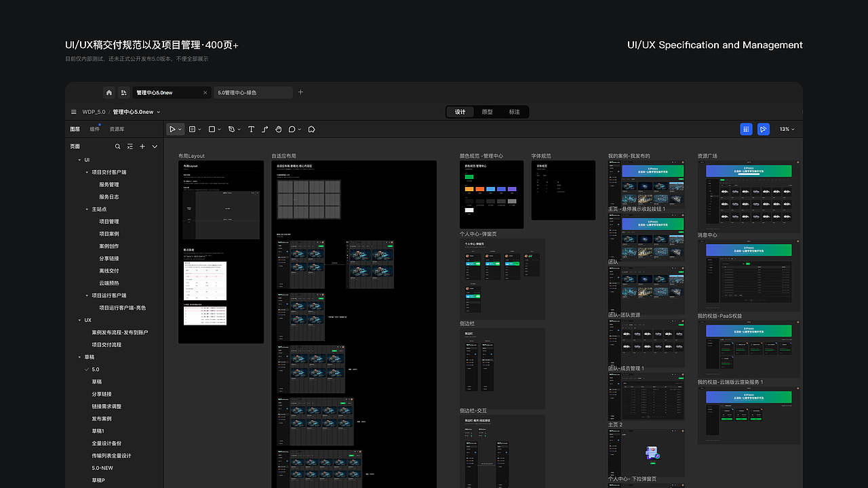The image size is (868, 488).
Task: Switch to 设计 design mode
Action: tap(460, 112)
